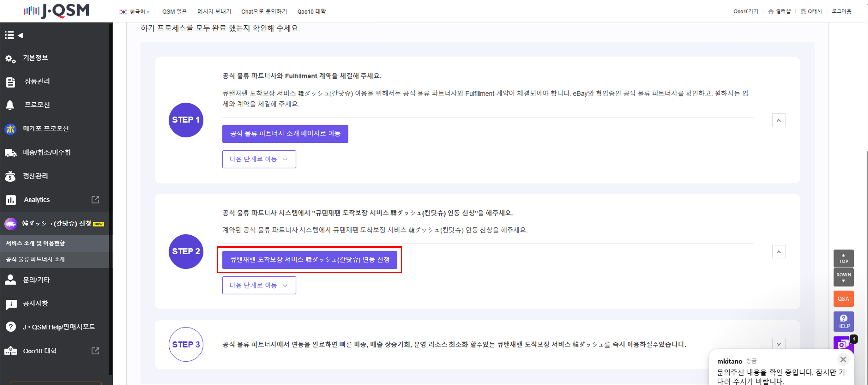The height and width of the screenshot is (385, 868).
Task: Open 상품관리 document icon menu
Action: click(10, 82)
